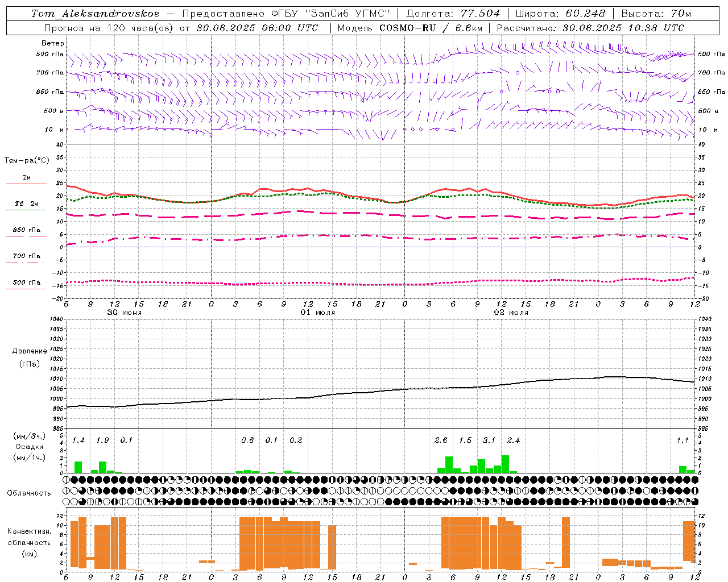The width and height of the screenshot is (728, 582).
Task: Click the Осадки panel label
Action: [30, 447]
